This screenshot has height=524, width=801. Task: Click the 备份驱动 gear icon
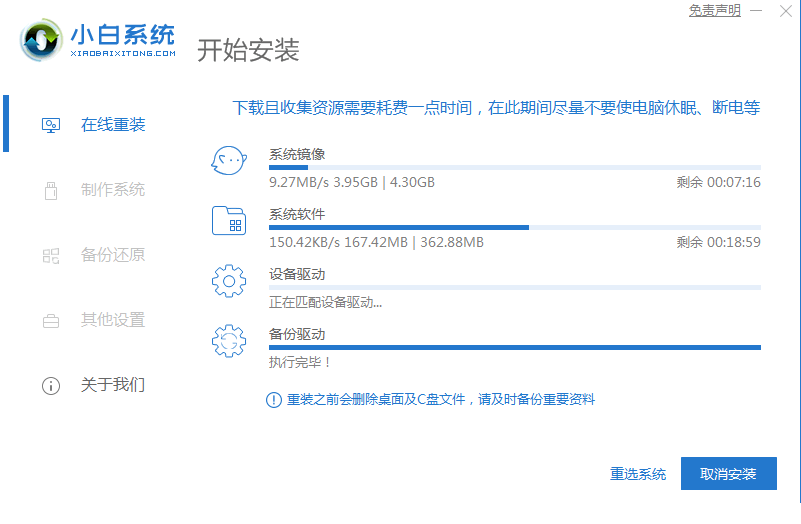point(228,341)
